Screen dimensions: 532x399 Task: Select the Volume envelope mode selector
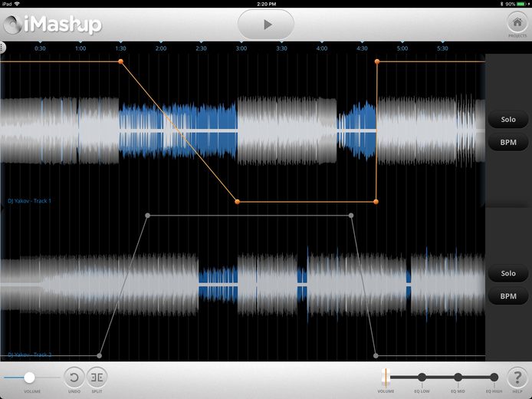click(386, 378)
